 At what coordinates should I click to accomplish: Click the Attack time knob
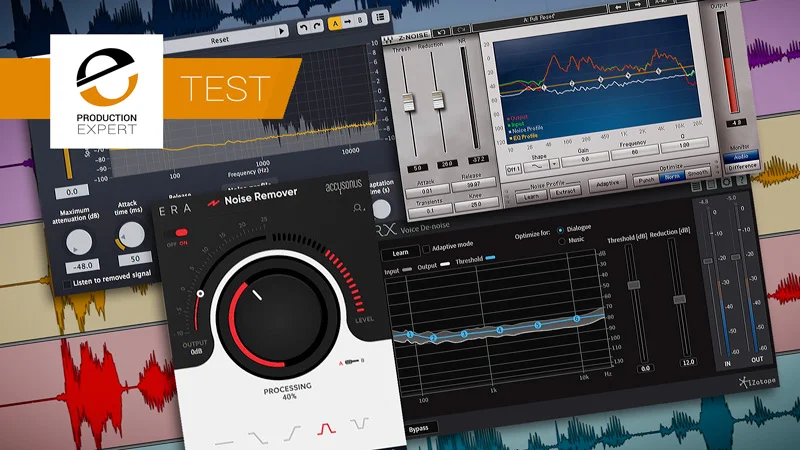tap(131, 235)
